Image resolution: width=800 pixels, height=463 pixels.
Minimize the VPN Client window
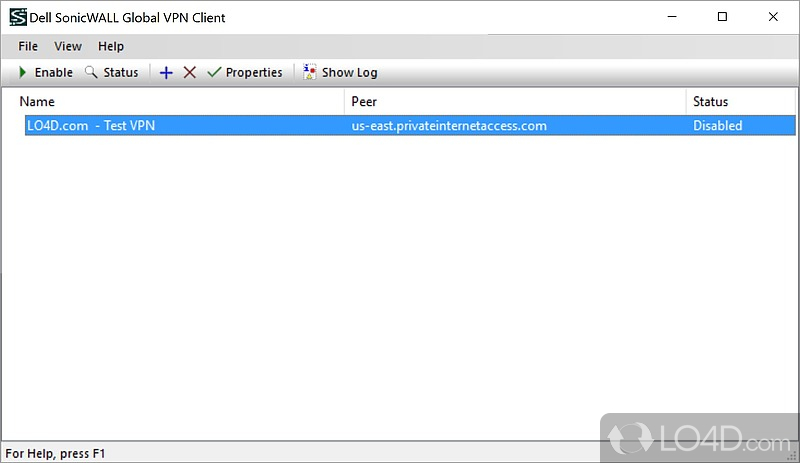672,17
